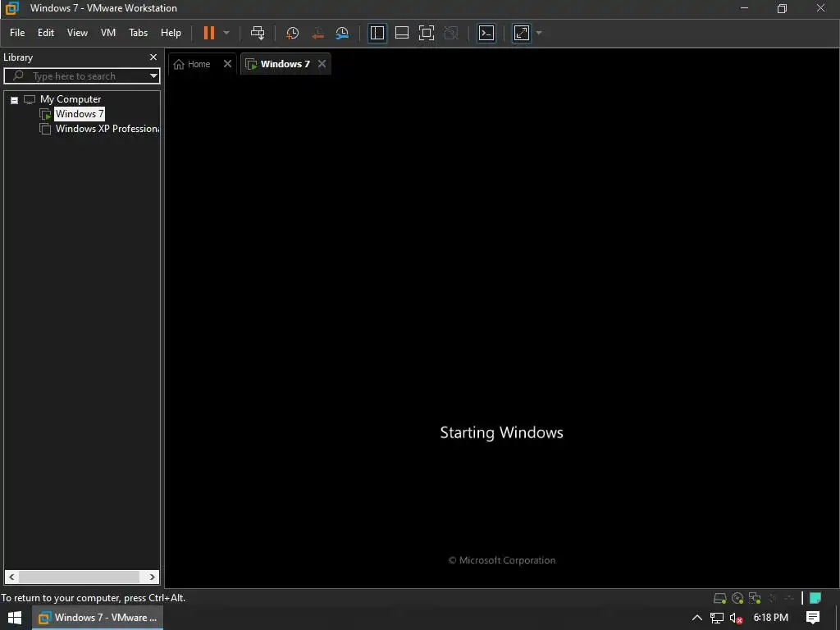The height and width of the screenshot is (630, 840).
Task: Click the Starting Windows guest screen text
Action: point(501,432)
